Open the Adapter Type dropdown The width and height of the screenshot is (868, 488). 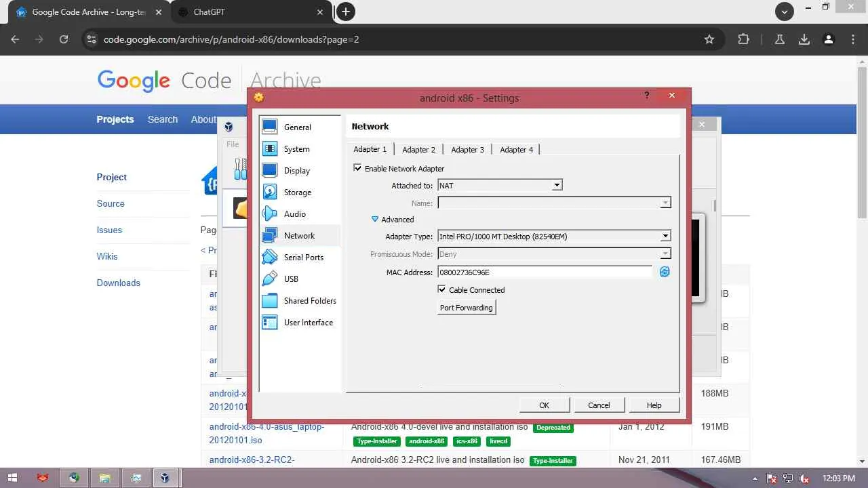pos(554,236)
